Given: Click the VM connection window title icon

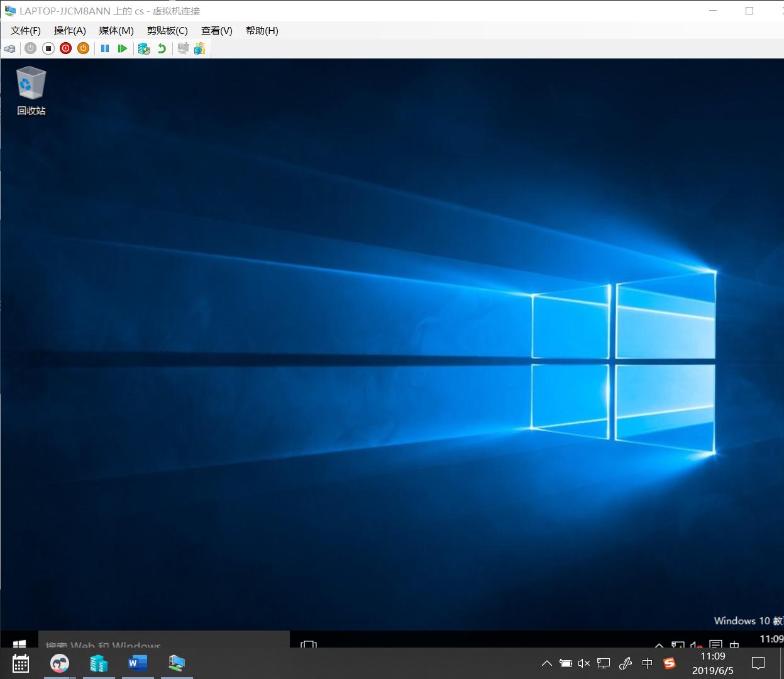Looking at the screenshot, I should (x=9, y=11).
